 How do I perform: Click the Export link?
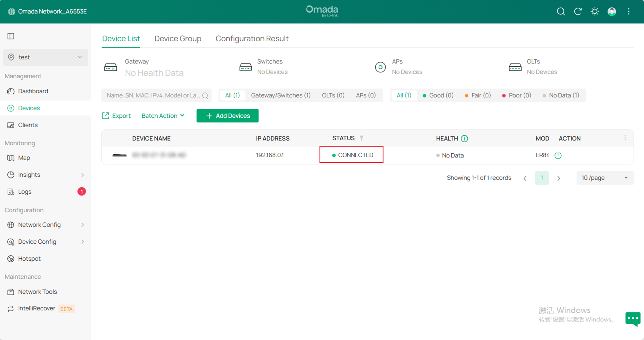tap(116, 116)
